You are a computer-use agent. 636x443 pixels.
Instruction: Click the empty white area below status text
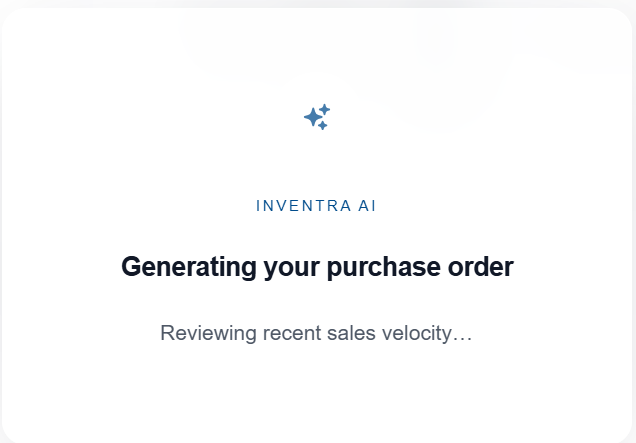(x=317, y=394)
